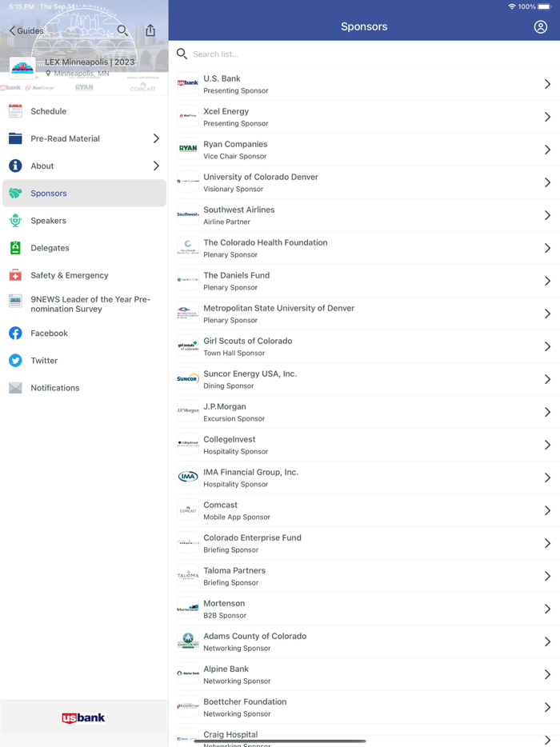This screenshot has width=560, height=747.
Task: Select Alpine Bank Networking Sponsor row
Action: (x=365, y=674)
